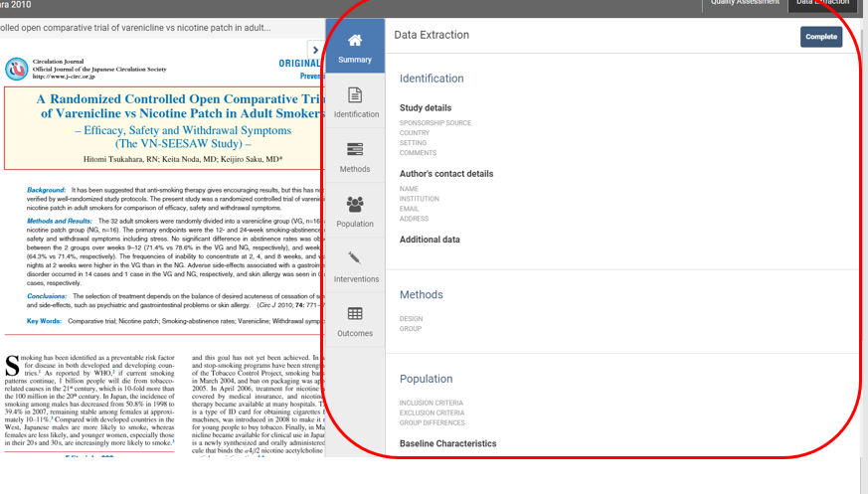Viewport: 868px width, 494px height.
Task: Switch to the Quality Assessment tab
Action: coord(745,3)
